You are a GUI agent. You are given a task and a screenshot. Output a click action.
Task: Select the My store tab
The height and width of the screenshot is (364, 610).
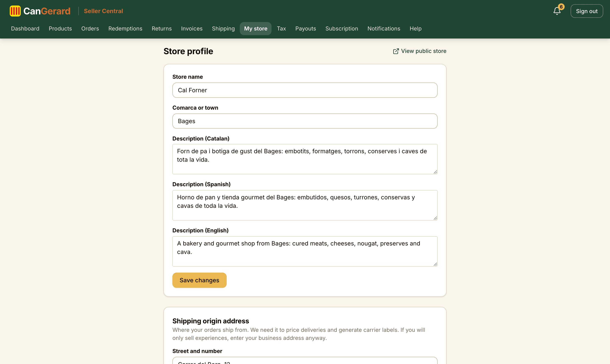click(x=255, y=28)
